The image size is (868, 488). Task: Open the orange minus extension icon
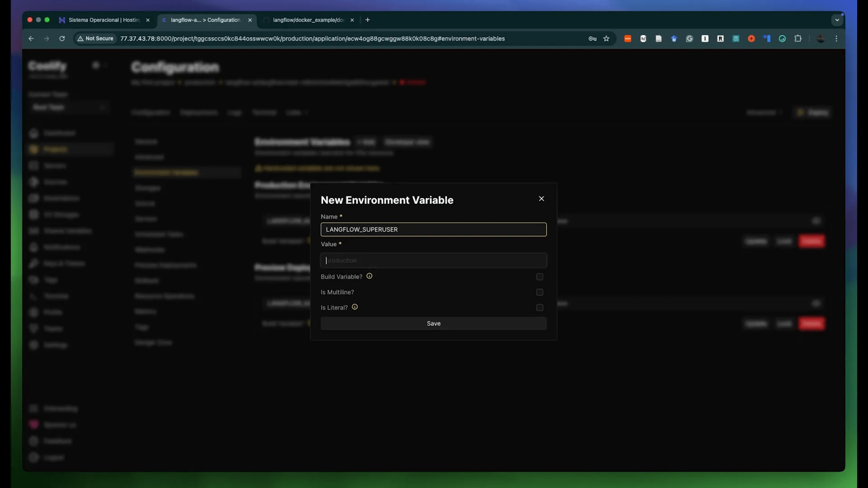(x=627, y=39)
